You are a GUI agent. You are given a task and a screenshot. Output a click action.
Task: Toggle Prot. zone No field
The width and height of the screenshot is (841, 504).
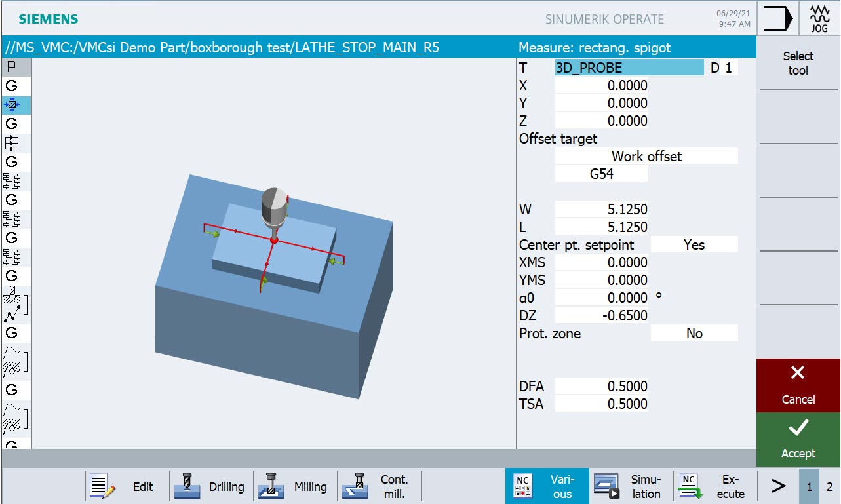pos(694,333)
